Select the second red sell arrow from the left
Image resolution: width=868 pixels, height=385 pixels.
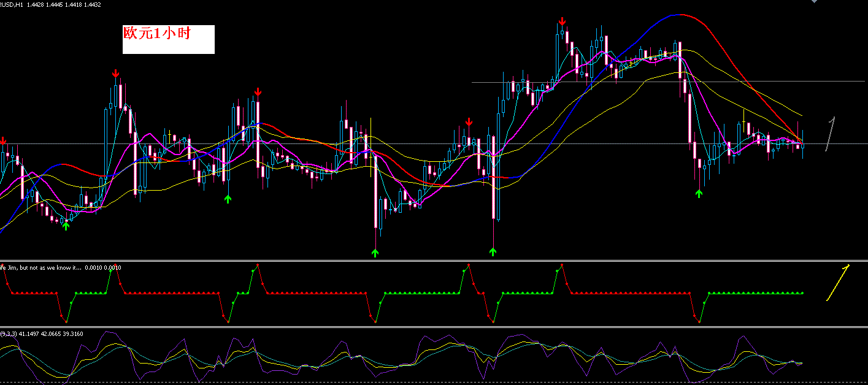coord(115,74)
